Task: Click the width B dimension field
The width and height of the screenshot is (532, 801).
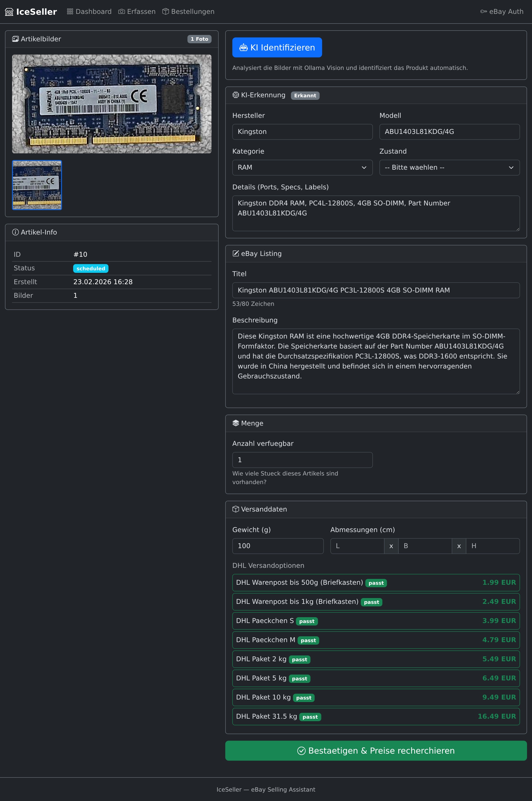Action: pos(425,546)
